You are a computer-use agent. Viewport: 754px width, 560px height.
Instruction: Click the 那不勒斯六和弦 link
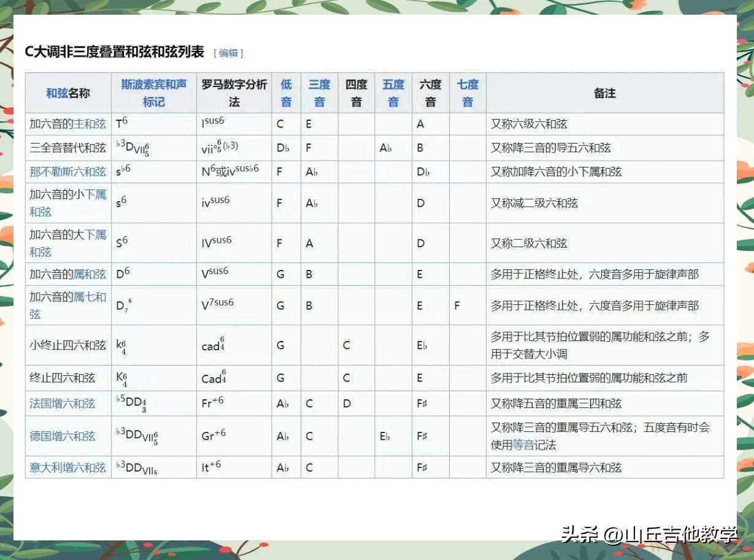click(x=67, y=172)
